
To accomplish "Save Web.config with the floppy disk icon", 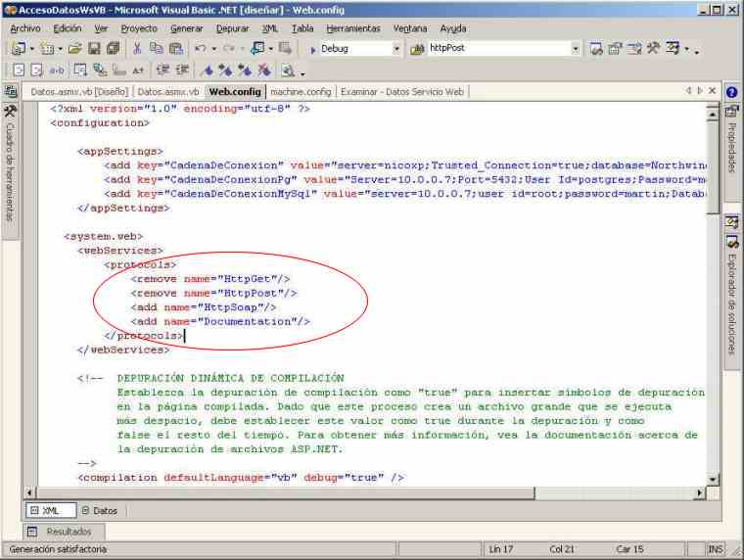I will pos(94,48).
